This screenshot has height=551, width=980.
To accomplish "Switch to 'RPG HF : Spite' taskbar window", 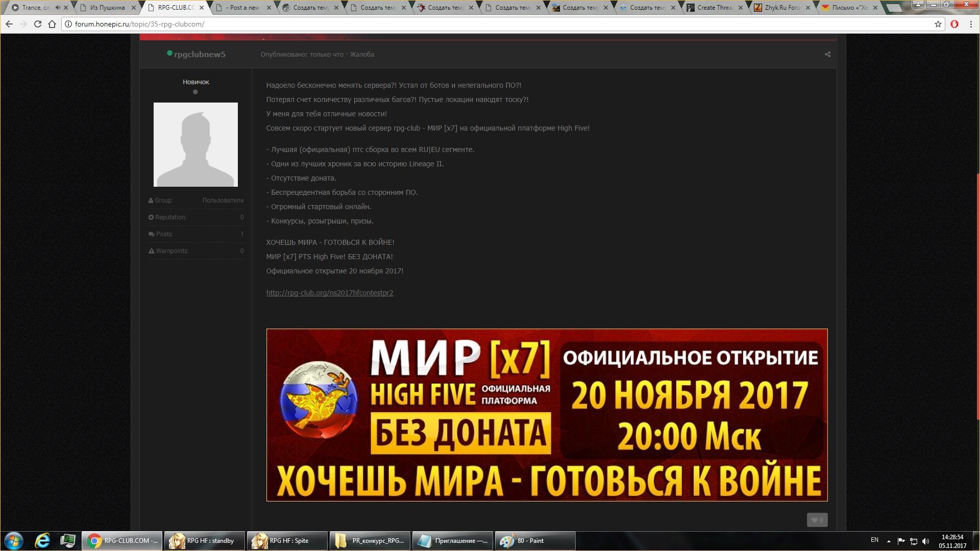I will point(287,541).
